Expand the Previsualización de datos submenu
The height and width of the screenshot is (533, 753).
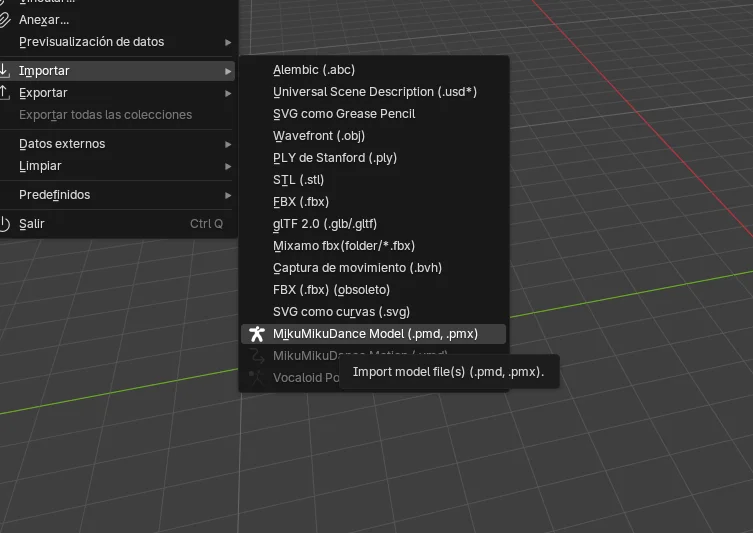(117, 42)
